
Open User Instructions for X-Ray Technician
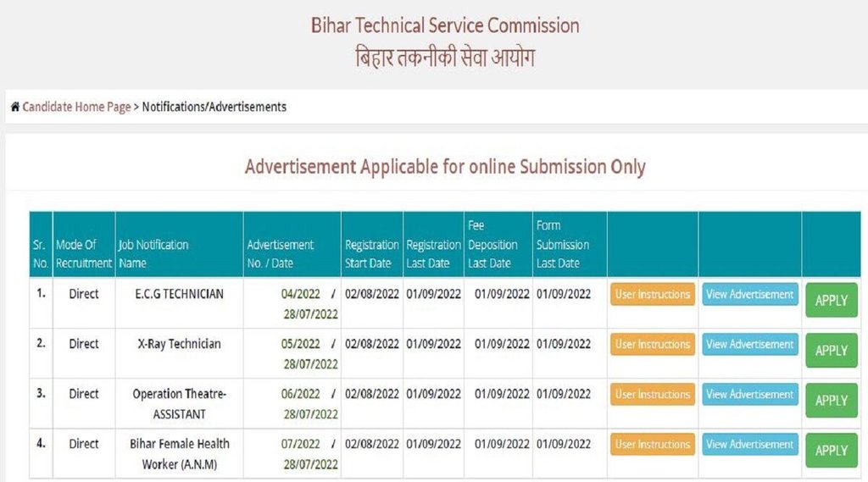coord(652,345)
